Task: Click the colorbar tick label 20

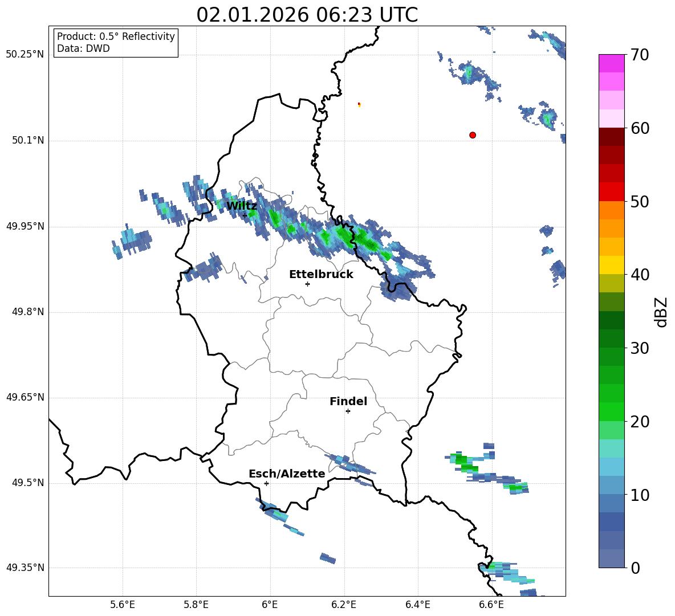Action: (x=640, y=422)
